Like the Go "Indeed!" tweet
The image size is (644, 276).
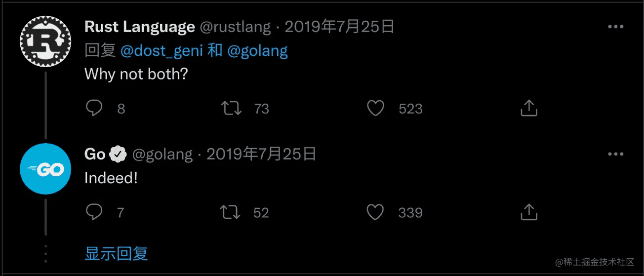(x=375, y=212)
